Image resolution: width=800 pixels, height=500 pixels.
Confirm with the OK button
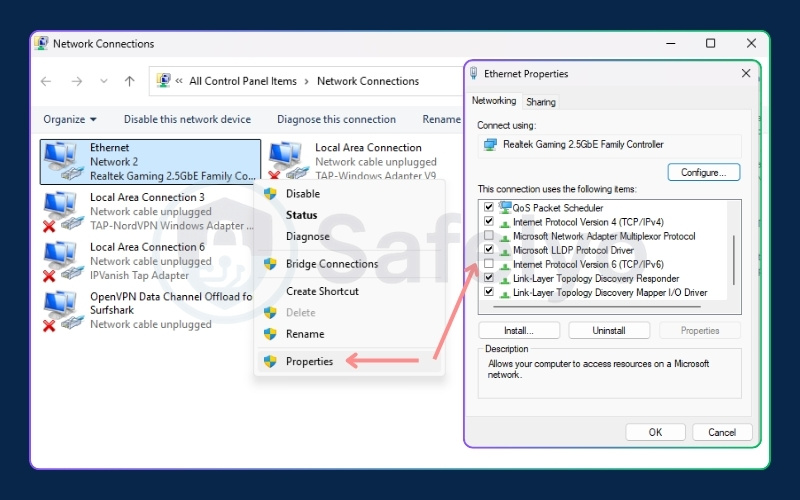655,432
